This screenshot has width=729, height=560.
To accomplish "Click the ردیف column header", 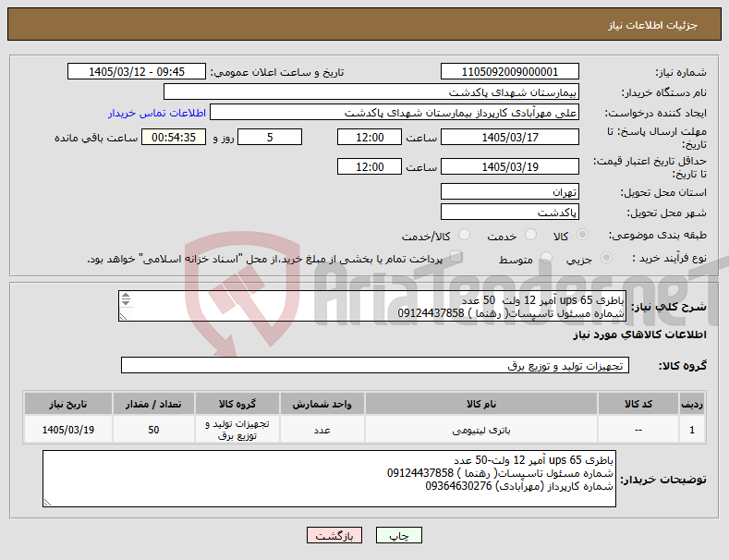I will pyautogui.click(x=692, y=404).
